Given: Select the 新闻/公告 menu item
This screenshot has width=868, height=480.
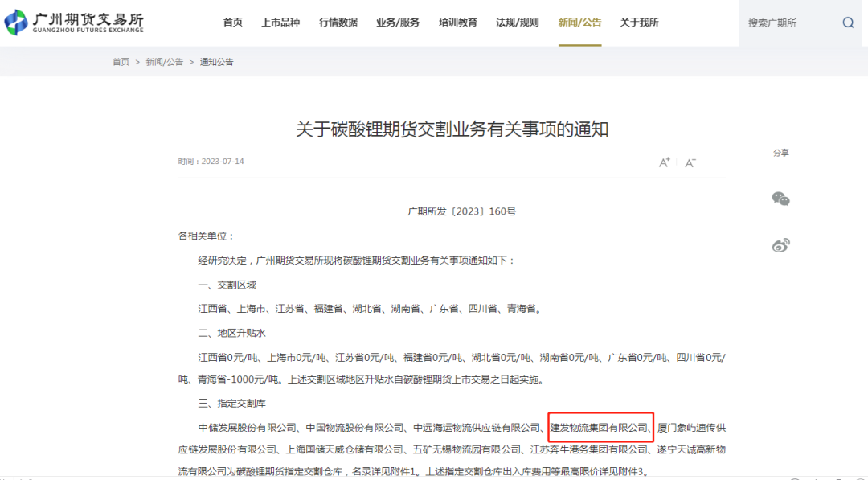Looking at the screenshot, I should tap(579, 23).
